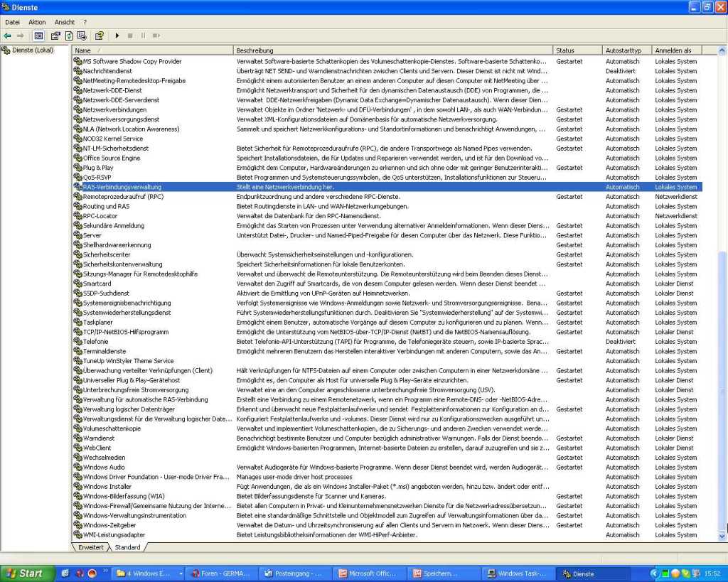The width and height of the screenshot is (728, 582).
Task: Click the service icon beside WebClient
Action: point(77,448)
